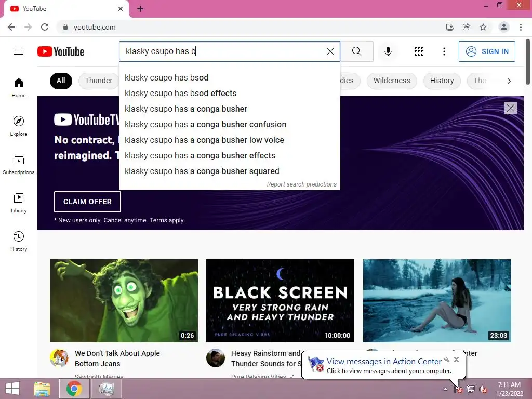Screen dimensions: 532x399
Task: Open the snowy river video thumbnail
Action: (436, 301)
